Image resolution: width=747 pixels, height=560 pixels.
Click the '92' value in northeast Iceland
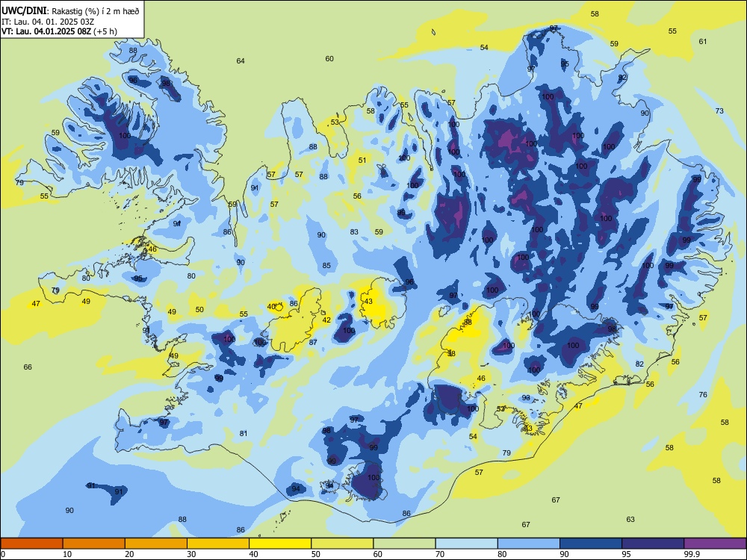tap(623, 78)
